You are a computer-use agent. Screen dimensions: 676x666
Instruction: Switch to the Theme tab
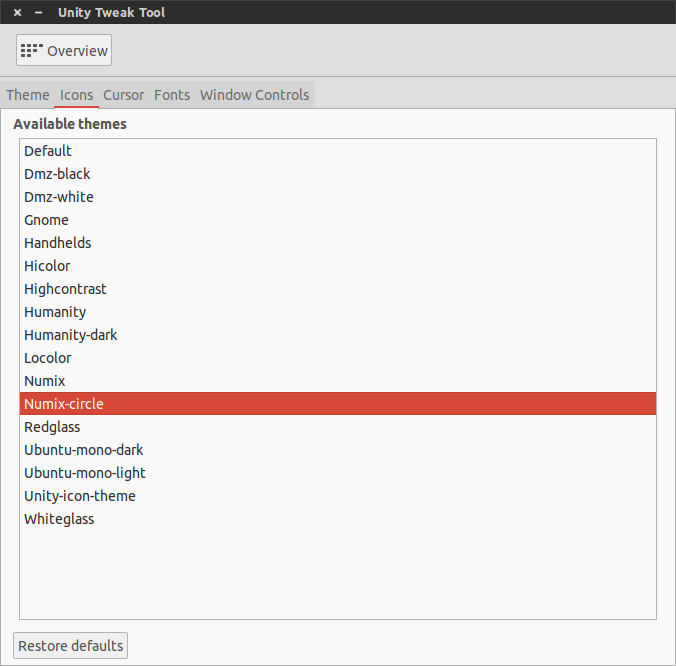click(x=28, y=95)
